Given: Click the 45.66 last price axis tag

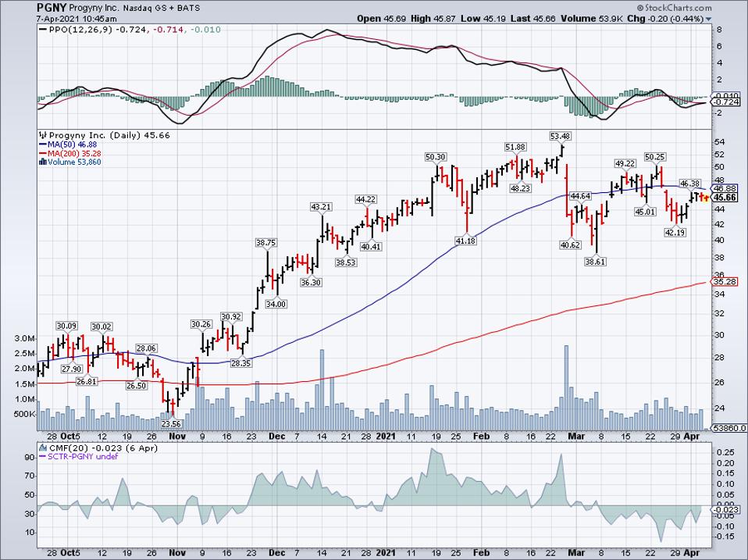Looking at the screenshot, I should pyautogui.click(x=725, y=198).
